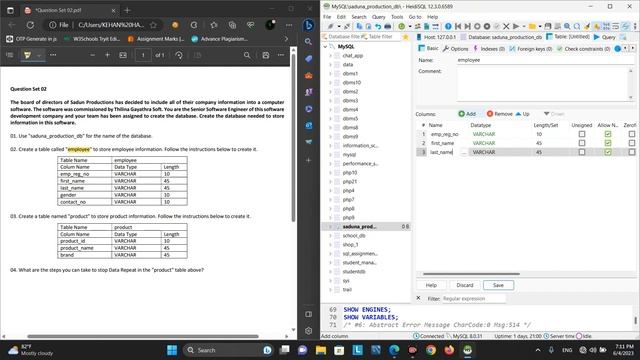The width and height of the screenshot is (640, 360).
Task: Open the HeidiSQL File menu
Action: [x=327, y=17]
